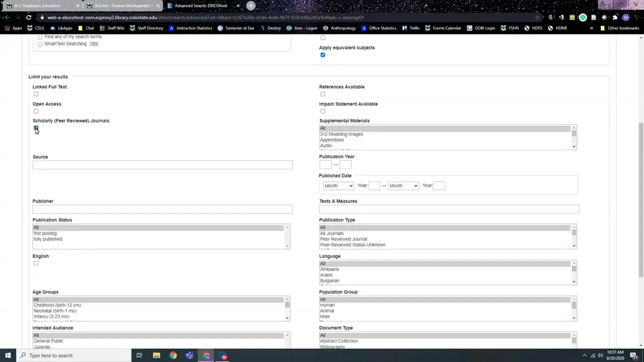Enable Impact Statement Available checkbox
Viewport: 644px width, 362px height.
pyautogui.click(x=323, y=111)
